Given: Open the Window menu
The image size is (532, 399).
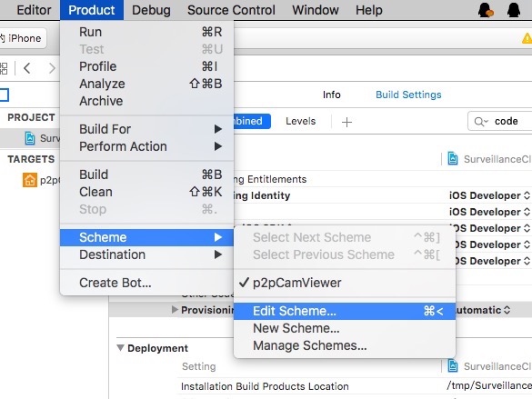Looking at the screenshot, I should 316,10.
